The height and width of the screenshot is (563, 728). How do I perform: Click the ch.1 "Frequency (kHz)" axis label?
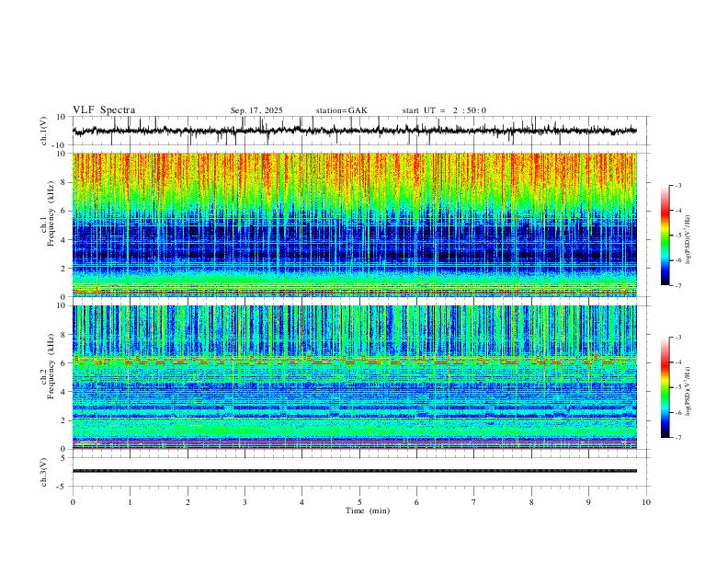[x=51, y=213]
